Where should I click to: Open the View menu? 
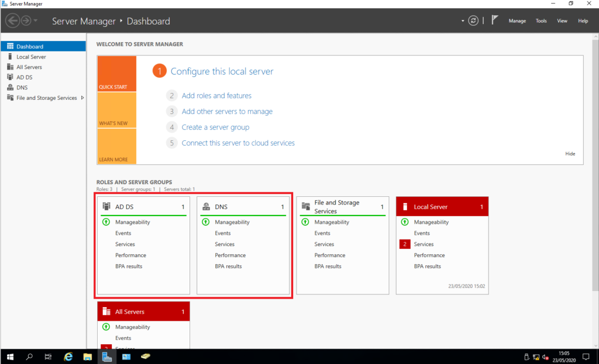pos(562,21)
